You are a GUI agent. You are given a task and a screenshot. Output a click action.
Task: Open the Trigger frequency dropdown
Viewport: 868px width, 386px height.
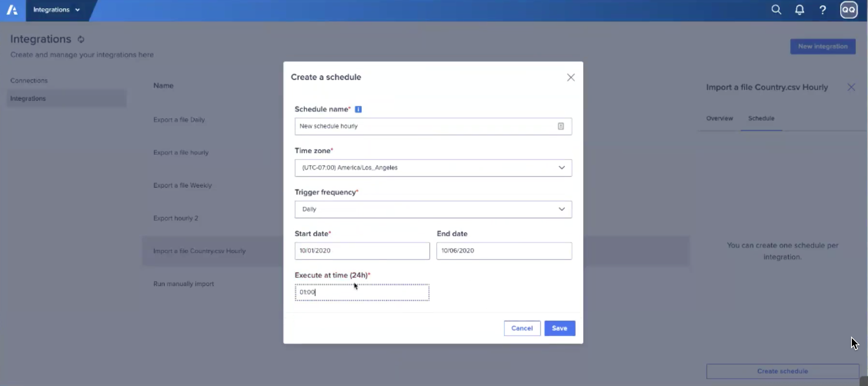click(433, 210)
